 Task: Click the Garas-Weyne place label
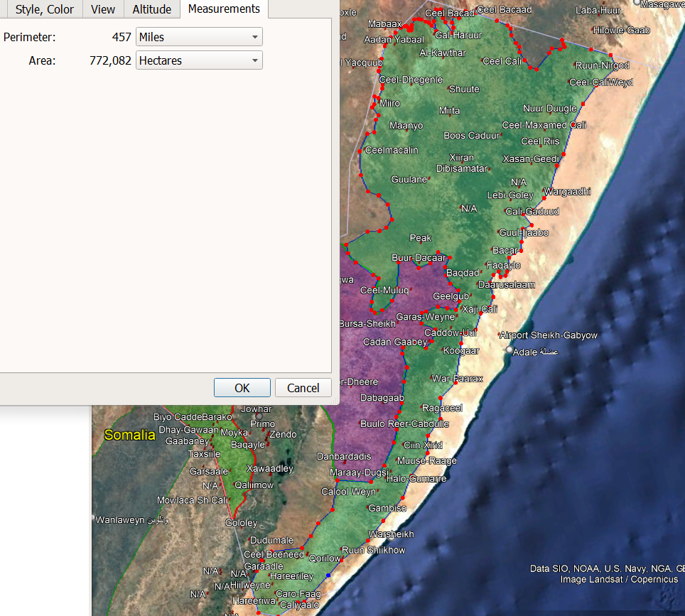click(425, 317)
